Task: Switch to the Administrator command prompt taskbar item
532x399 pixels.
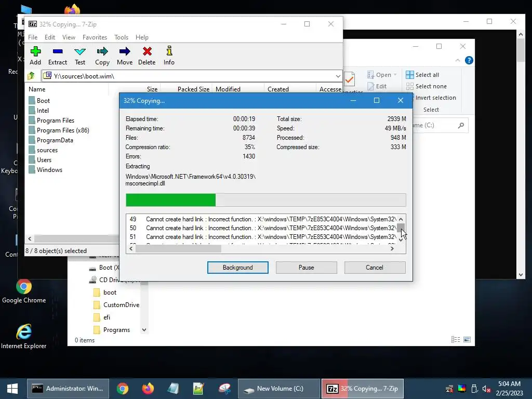Action: (x=68, y=389)
